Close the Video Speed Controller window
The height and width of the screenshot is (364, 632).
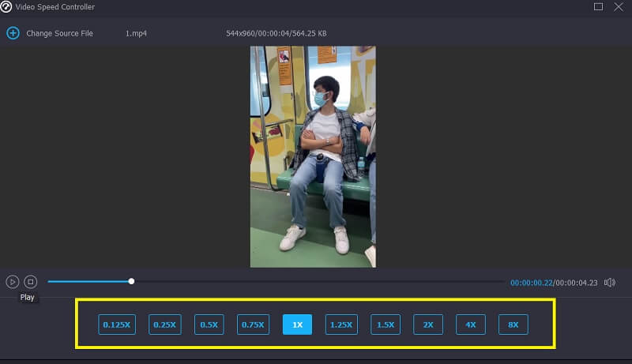pos(620,7)
